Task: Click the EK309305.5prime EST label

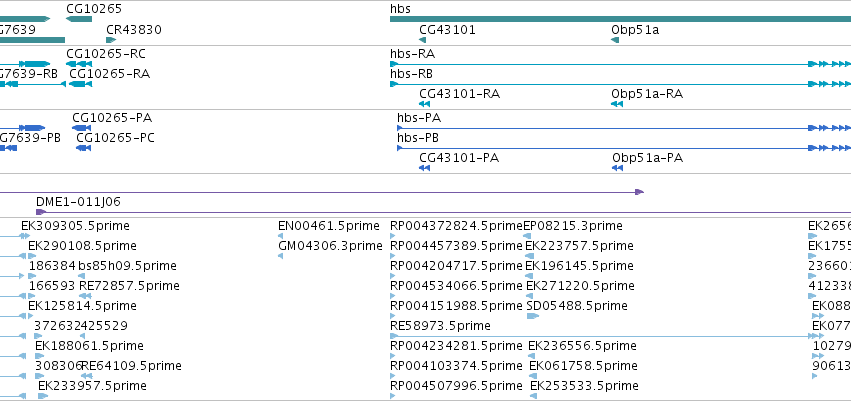Action: [75, 226]
